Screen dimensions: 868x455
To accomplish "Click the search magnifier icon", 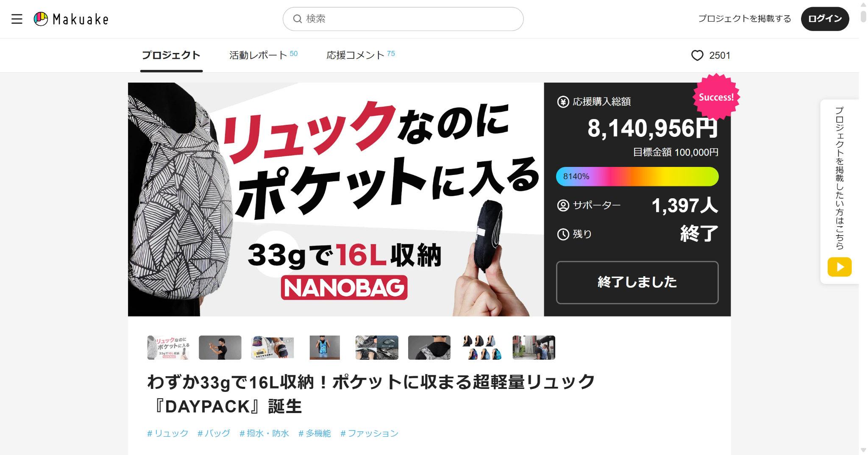I will click(298, 19).
